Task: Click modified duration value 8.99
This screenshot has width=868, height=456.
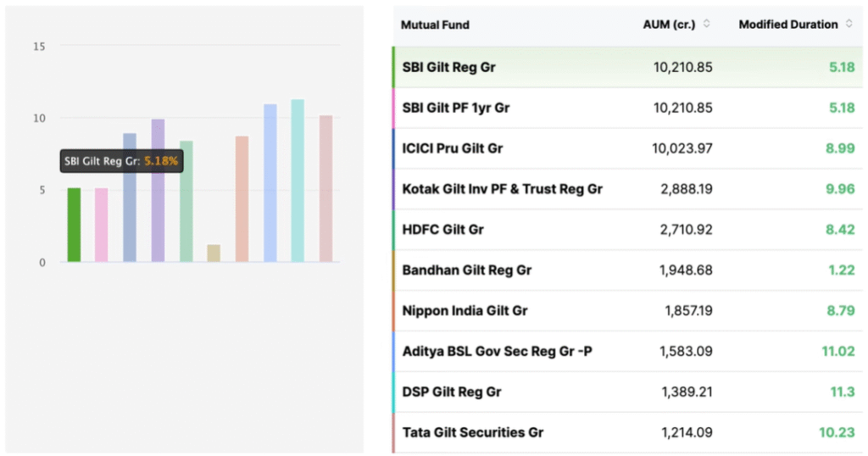Action: (840, 148)
